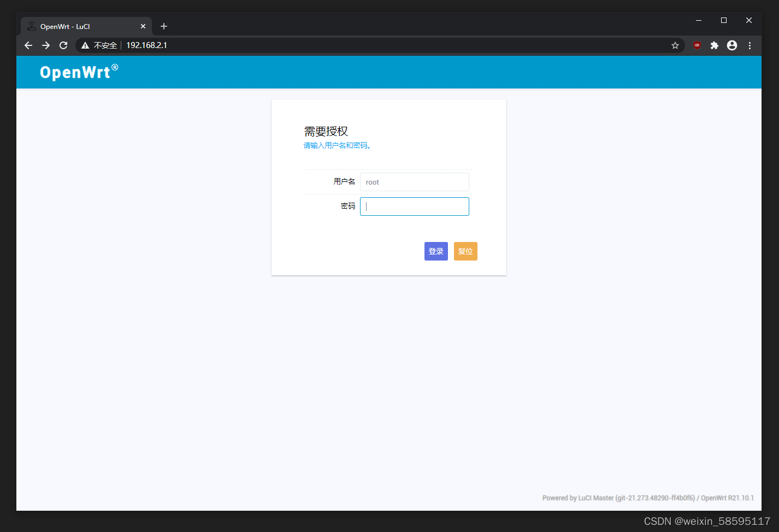779x532 pixels.
Task: Open the uBlock extension icon
Action: [697, 45]
